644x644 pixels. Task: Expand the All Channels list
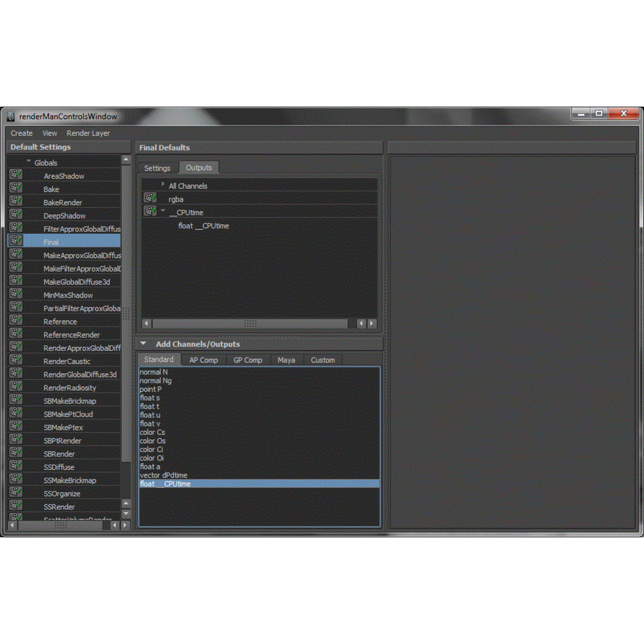163,185
